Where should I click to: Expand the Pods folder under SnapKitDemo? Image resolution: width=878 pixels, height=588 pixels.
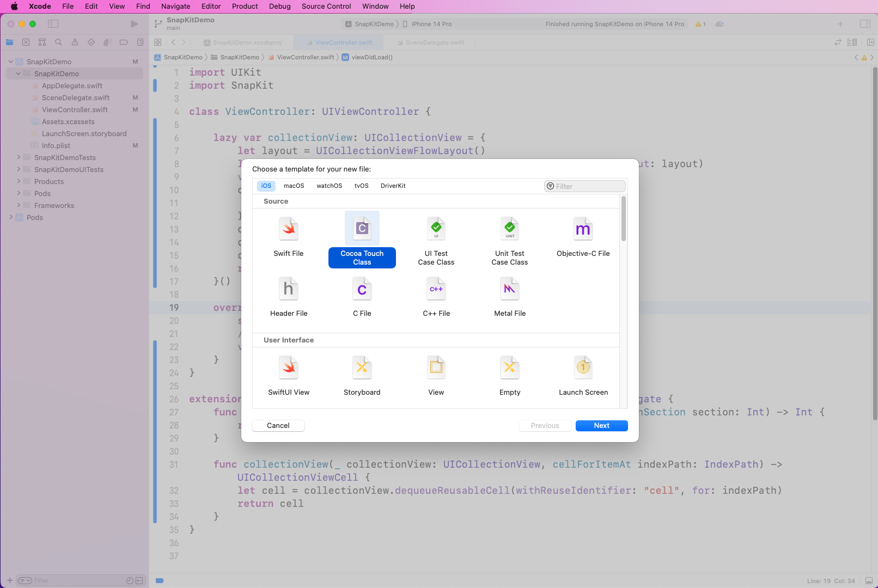(18, 193)
